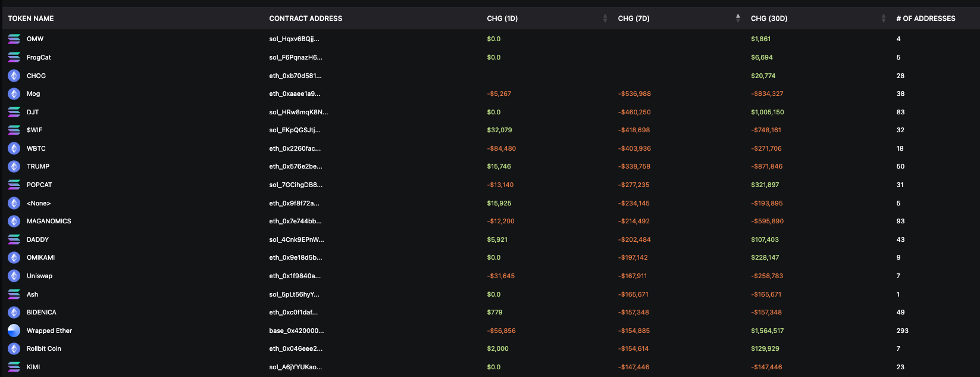Click the 7D change value -$154,614
The image size is (980, 377).
click(634, 349)
